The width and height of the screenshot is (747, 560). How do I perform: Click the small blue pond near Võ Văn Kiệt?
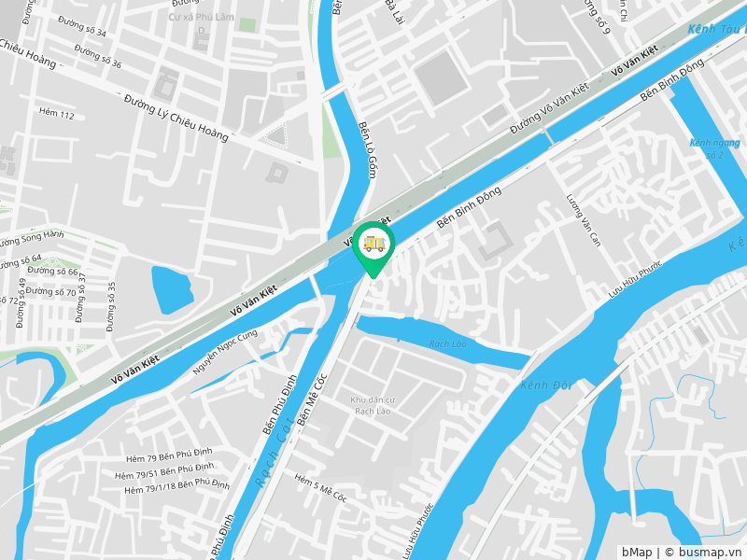[x=172, y=289]
